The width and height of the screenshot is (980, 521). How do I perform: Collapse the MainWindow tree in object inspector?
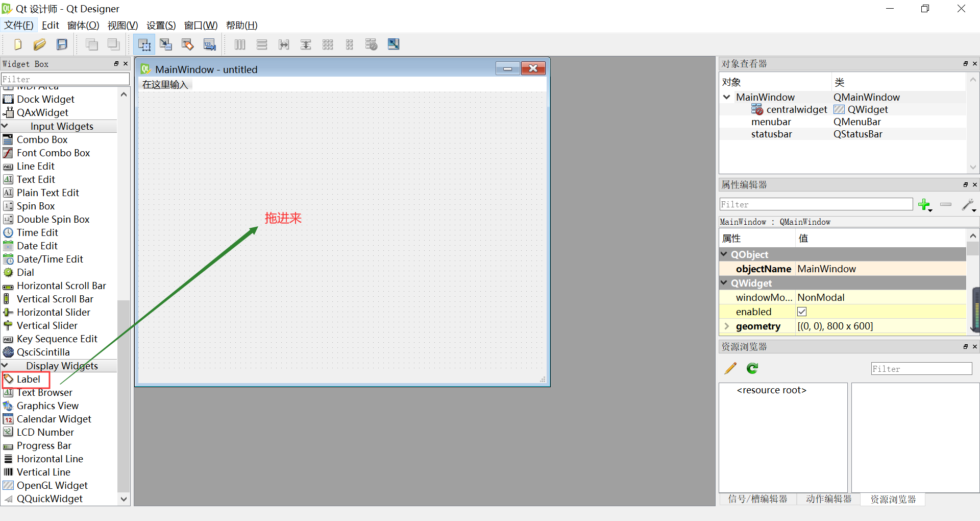click(x=727, y=97)
